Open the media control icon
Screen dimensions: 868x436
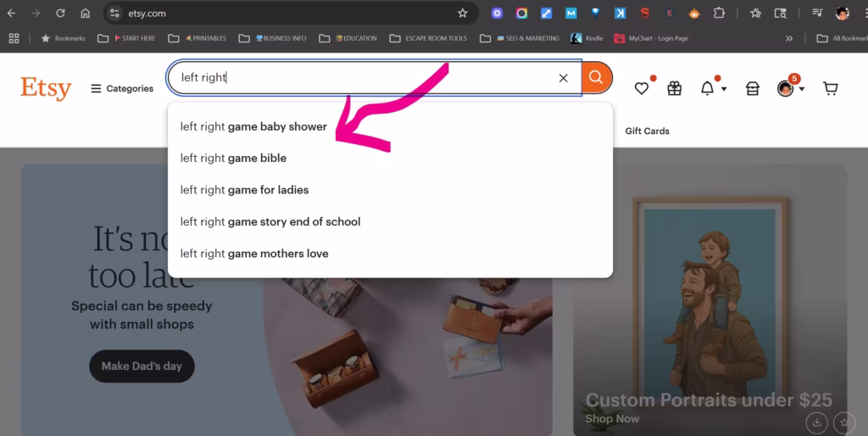[x=817, y=14]
